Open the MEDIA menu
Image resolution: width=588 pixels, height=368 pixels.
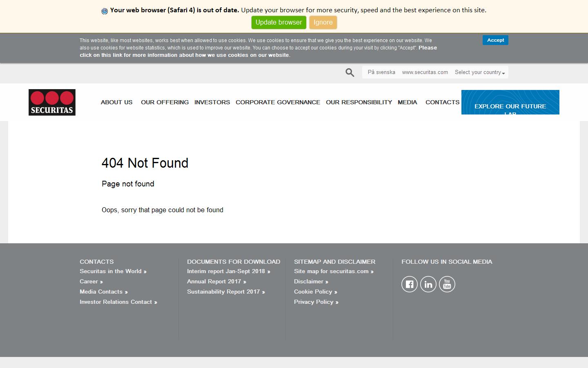[x=407, y=102]
